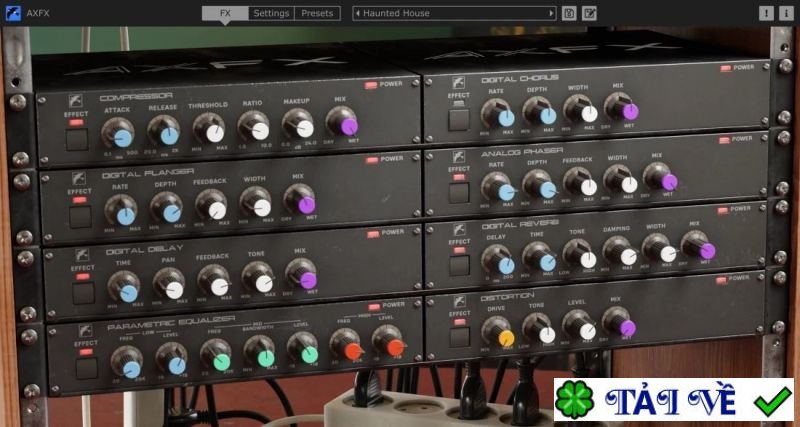Toggle the Compressor effect button
Screen dimensions: 800x427
77,139
